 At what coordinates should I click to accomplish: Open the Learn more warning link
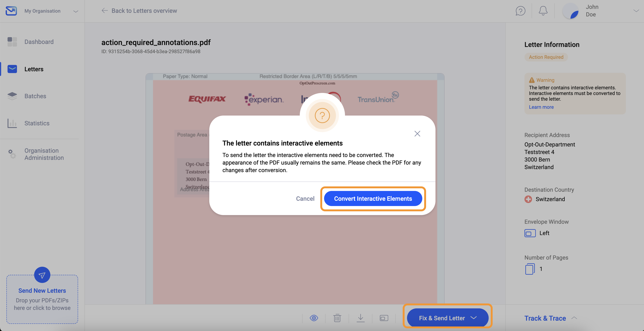(541, 107)
